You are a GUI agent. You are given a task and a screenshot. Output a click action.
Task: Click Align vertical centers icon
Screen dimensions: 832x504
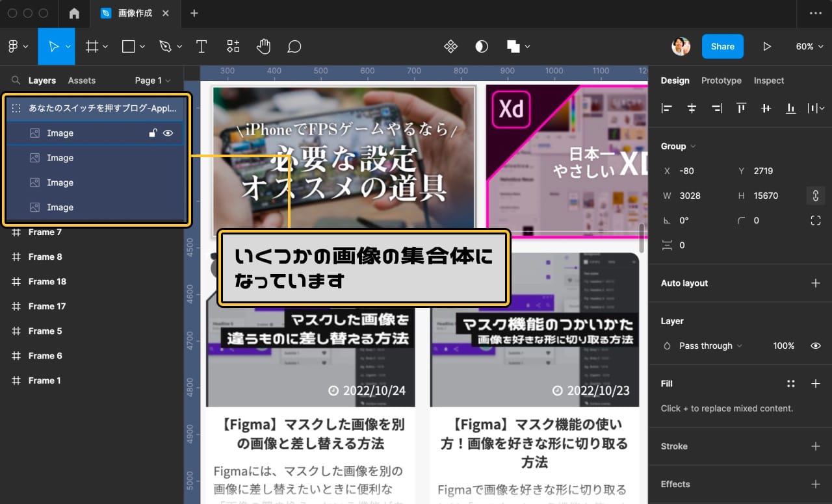pos(766,108)
